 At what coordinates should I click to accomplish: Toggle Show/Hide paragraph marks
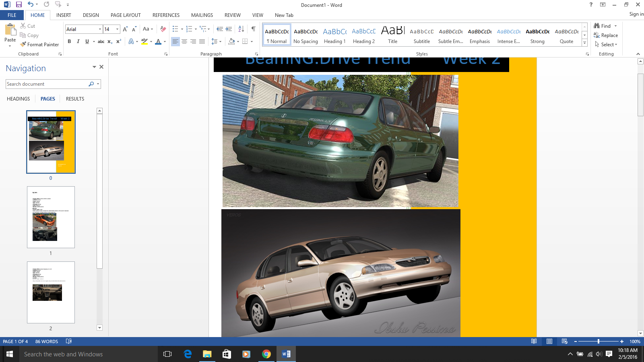[x=254, y=29]
